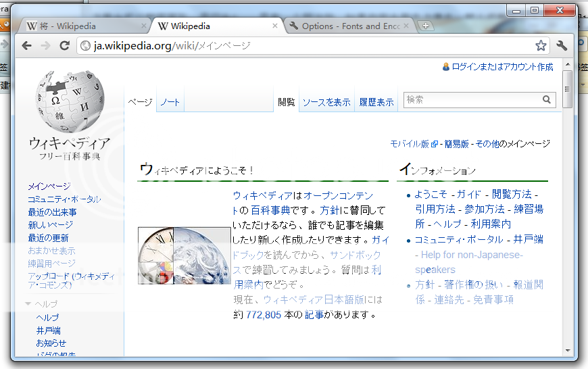Open the 利用案内 link in インフォメーション
The height and width of the screenshot is (369, 588).
[x=491, y=224]
